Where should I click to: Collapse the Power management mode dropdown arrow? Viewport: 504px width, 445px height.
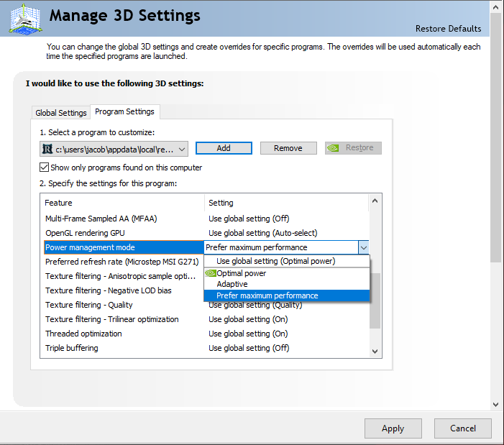coord(363,247)
